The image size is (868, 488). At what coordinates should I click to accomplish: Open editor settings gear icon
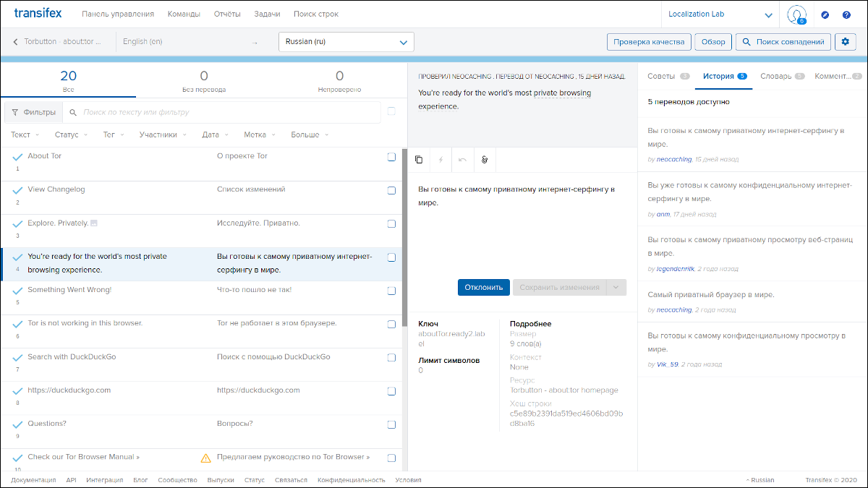pyautogui.click(x=846, y=42)
